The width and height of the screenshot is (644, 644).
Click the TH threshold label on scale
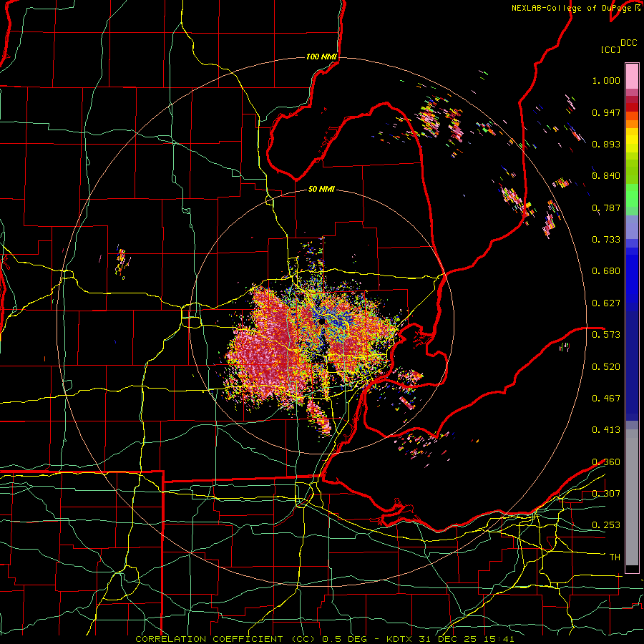pos(615,557)
